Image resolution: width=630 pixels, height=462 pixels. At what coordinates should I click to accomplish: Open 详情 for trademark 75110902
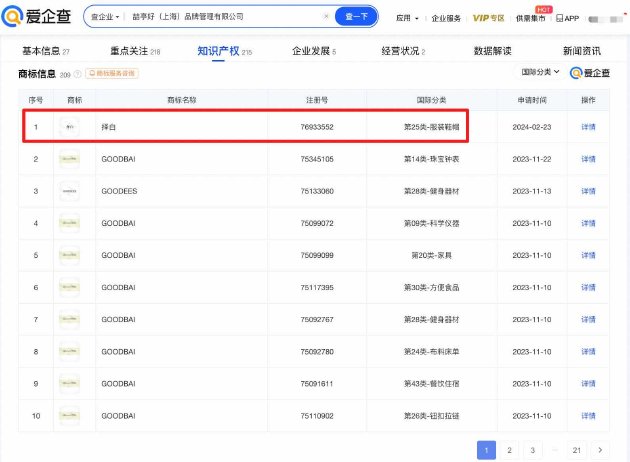click(588, 416)
